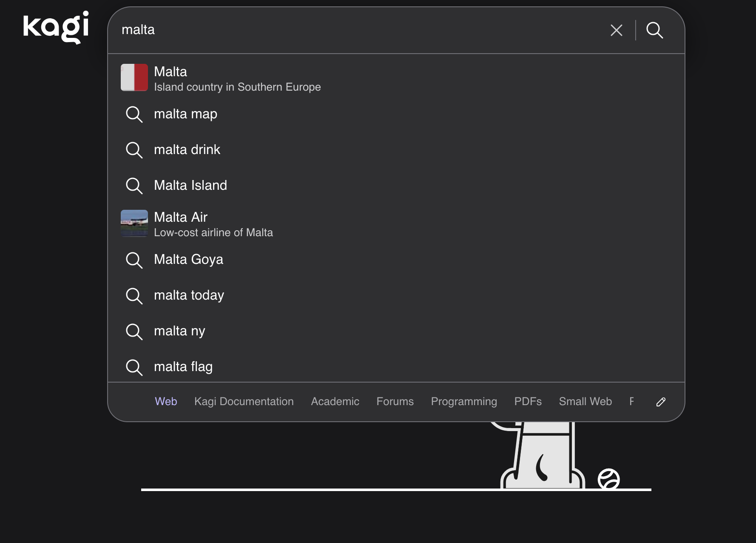This screenshot has height=543, width=756.
Task: Submit search using magnifier icon
Action: tap(654, 30)
